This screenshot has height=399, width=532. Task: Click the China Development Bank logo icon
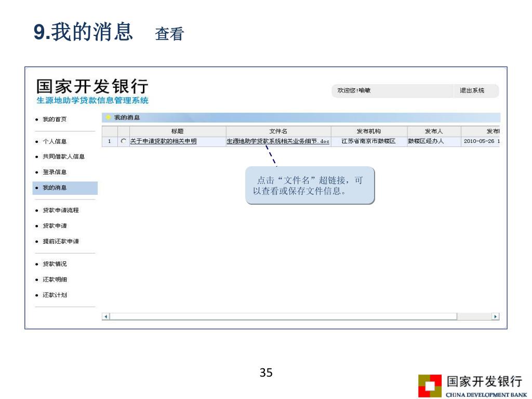click(x=430, y=386)
